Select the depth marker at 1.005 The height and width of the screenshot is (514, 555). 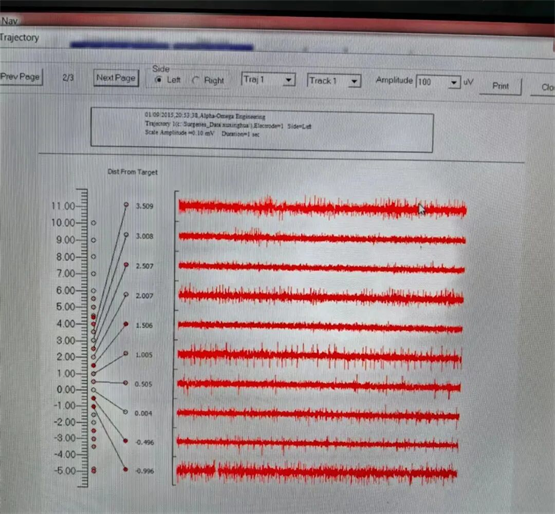(x=126, y=353)
